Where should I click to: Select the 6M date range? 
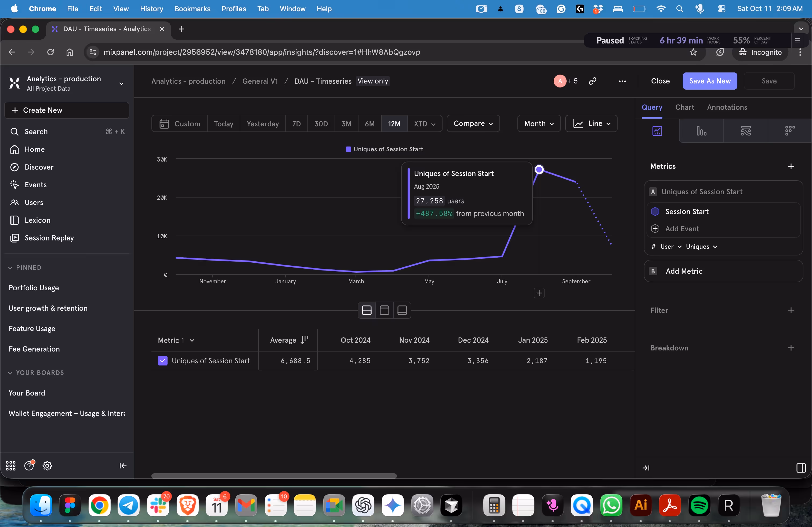point(369,124)
